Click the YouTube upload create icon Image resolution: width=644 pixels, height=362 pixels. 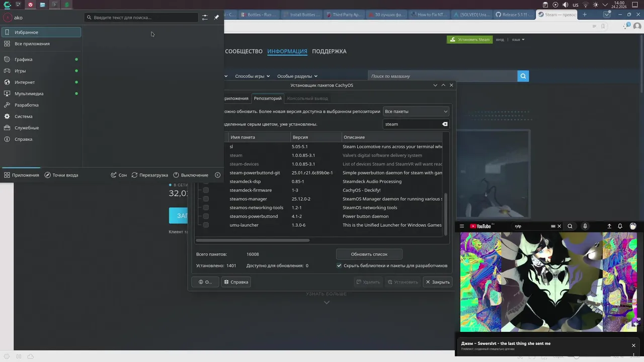(x=609, y=226)
